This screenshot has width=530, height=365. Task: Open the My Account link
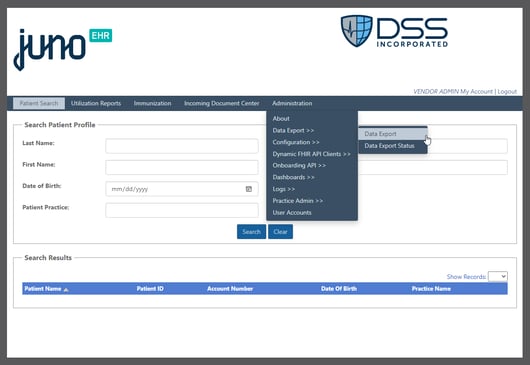tap(477, 92)
